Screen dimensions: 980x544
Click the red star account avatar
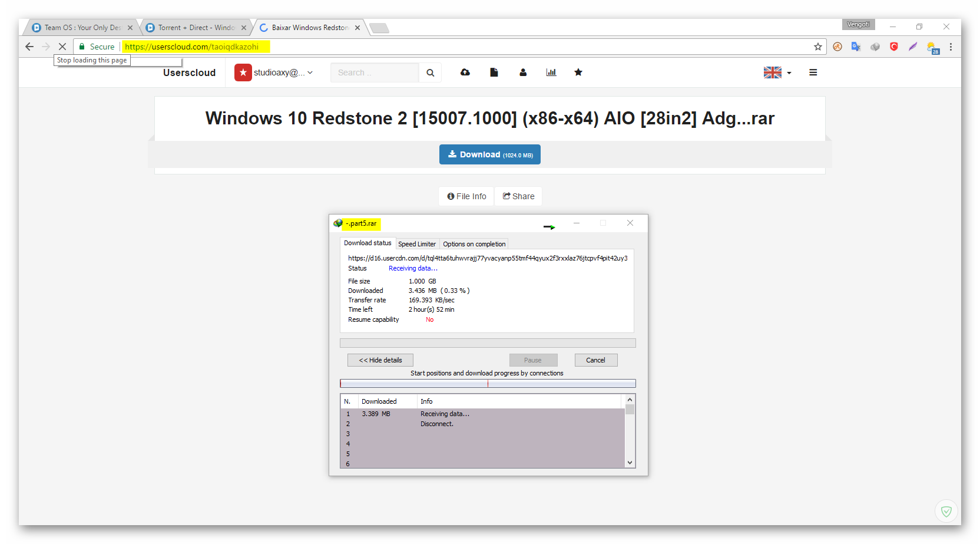click(x=243, y=72)
